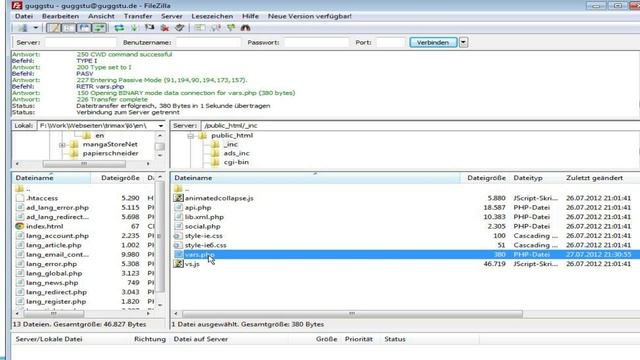The height and width of the screenshot is (360, 640).
Task: Click server file list horizontal scrollbar
Action: tap(352, 314)
